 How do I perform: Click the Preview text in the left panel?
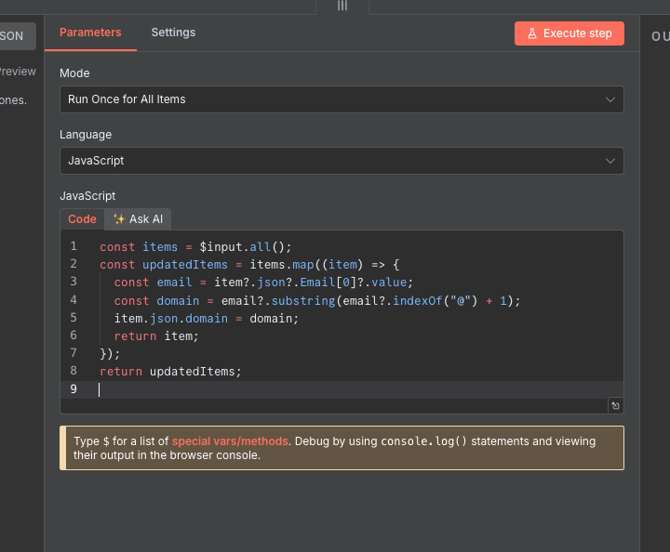(x=17, y=72)
